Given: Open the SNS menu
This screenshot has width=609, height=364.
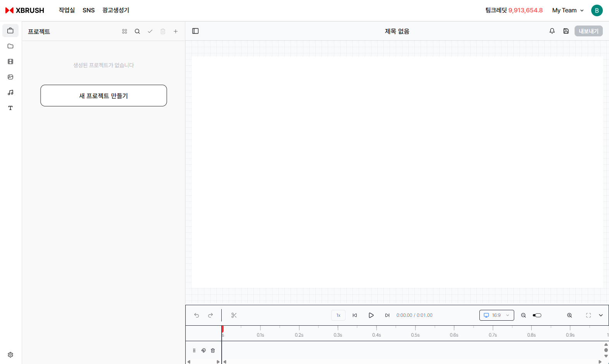Looking at the screenshot, I should pyautogui.click(x=89, y=10).
